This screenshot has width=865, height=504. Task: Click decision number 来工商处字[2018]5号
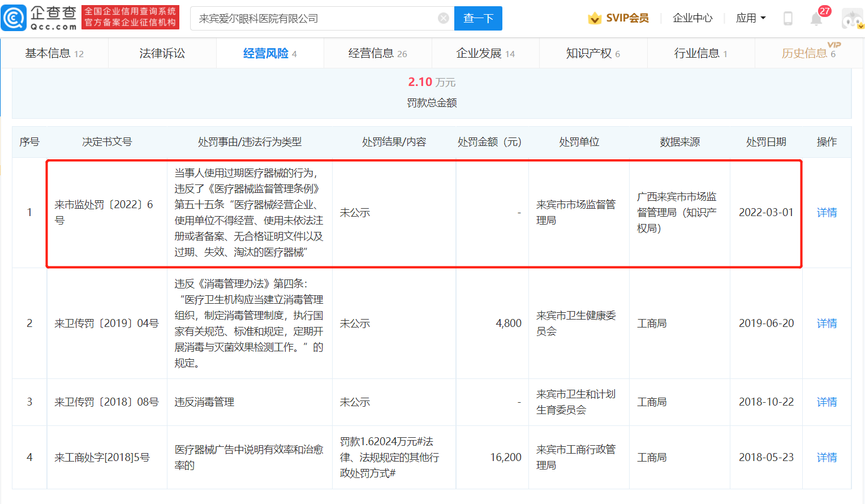tap(102, 457)
